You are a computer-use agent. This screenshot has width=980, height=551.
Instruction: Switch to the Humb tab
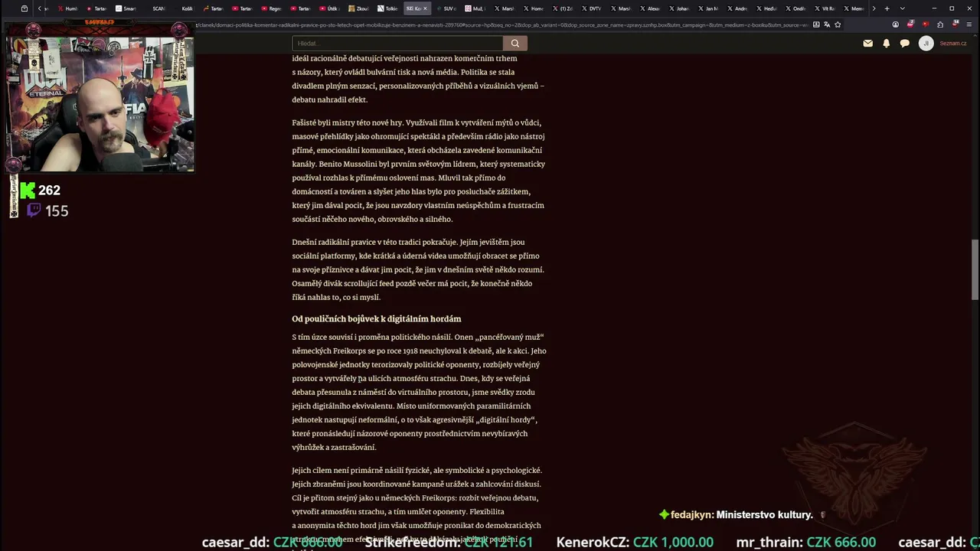pos(67,8)
